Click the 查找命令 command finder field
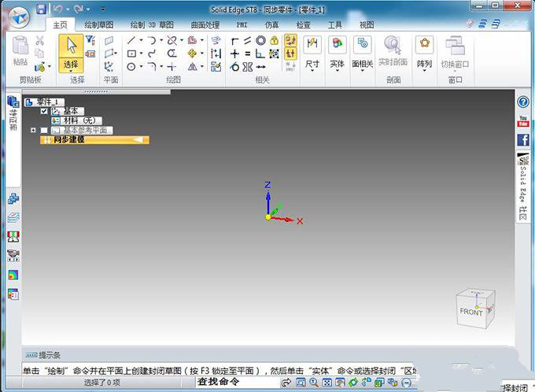The width and height of the screenshot is (535, 392). click(x=238, y=382)
